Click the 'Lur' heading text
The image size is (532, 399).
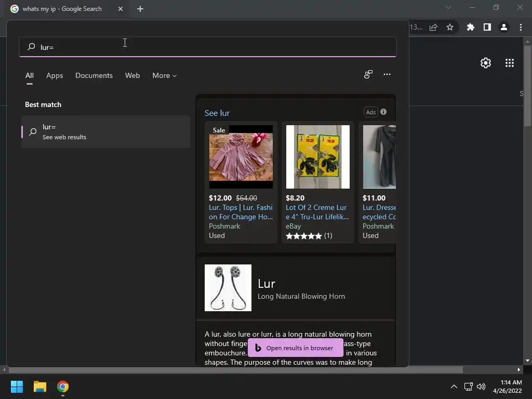click(x=267, y=284)
